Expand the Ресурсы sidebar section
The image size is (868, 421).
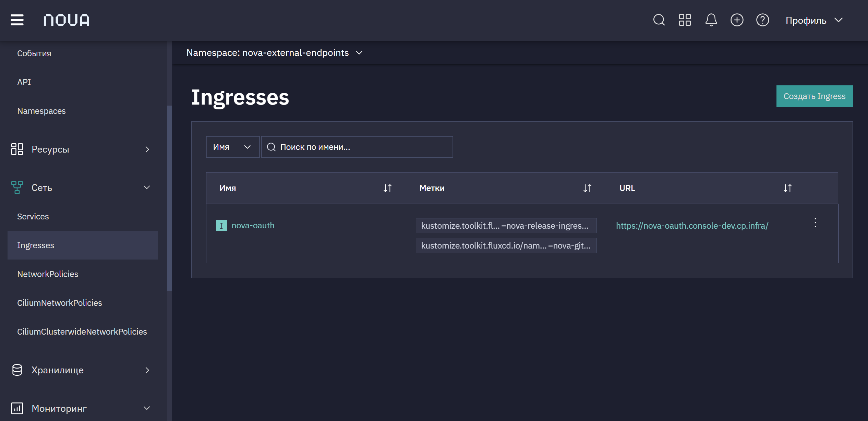[x=82, y=149]
